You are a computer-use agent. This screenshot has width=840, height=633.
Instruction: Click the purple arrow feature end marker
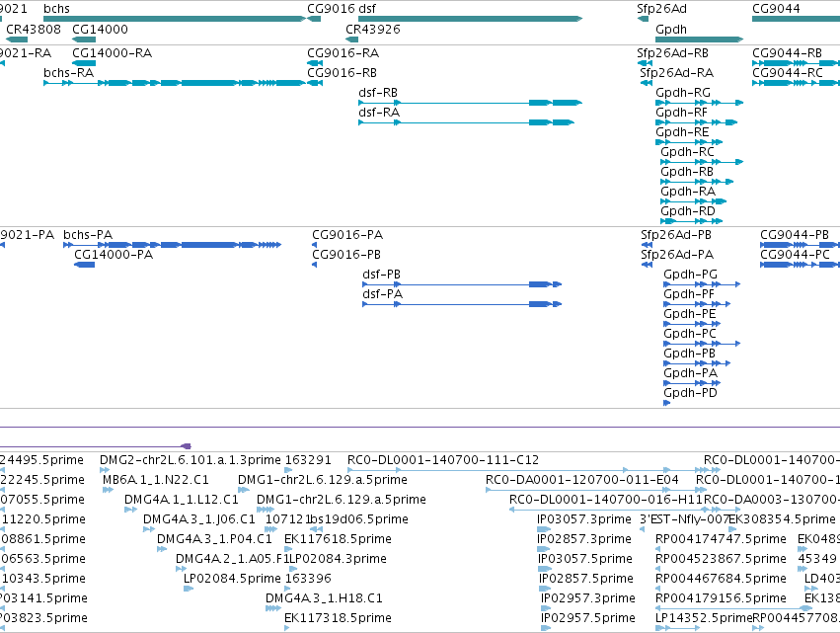187,446
